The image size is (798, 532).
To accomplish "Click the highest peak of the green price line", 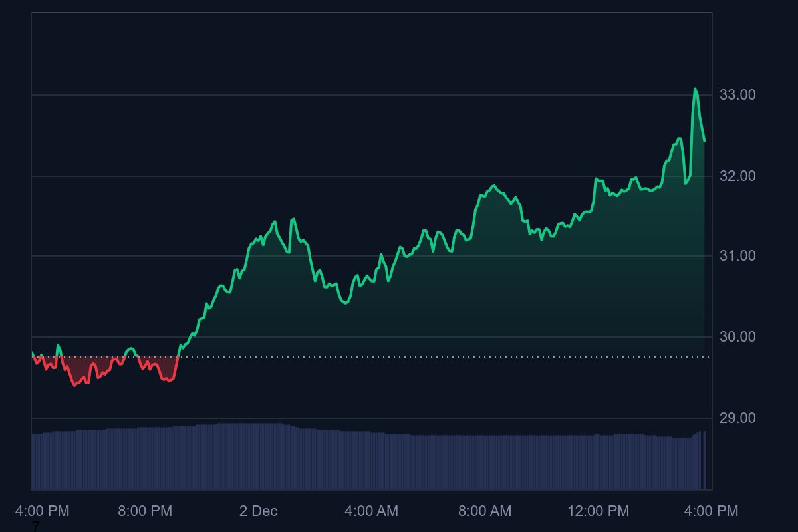I will coord(695,88).
